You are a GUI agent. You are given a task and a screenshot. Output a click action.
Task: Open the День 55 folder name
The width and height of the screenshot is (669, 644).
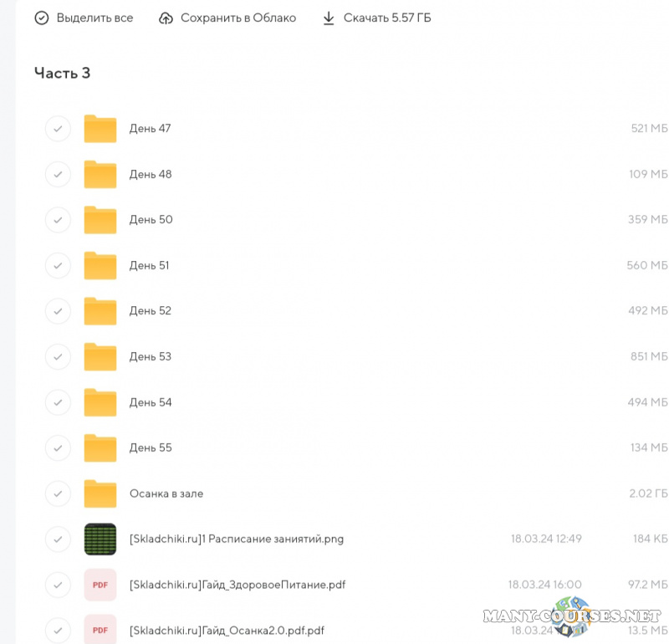pyautogui.click(x=151, y=448)
